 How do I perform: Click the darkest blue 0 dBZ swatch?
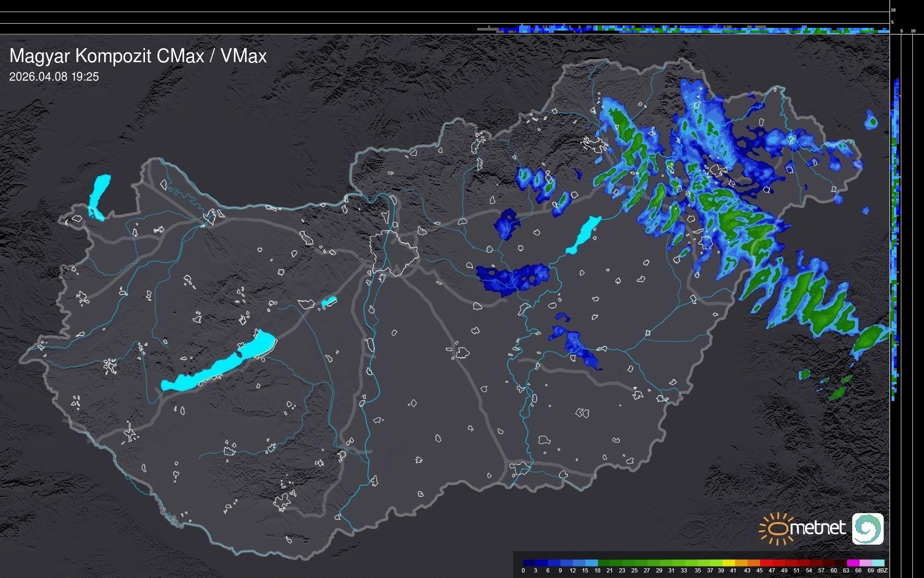[529, 563]
